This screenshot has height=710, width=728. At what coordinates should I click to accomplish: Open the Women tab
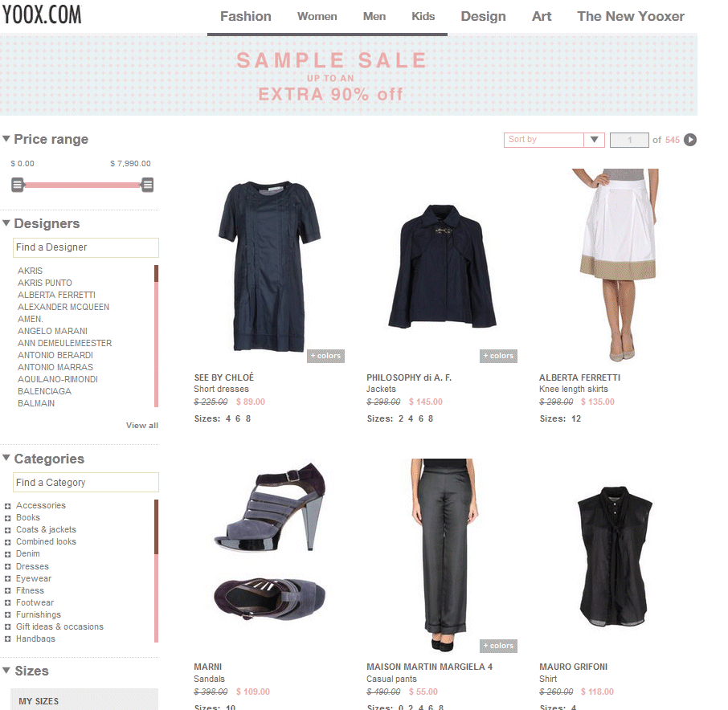click(x=317, y=16)
